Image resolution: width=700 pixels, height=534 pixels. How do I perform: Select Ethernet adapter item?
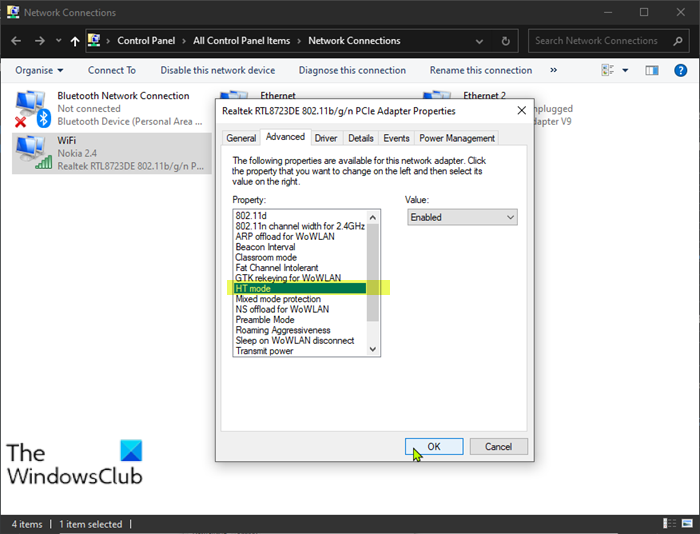coord(278,95)
